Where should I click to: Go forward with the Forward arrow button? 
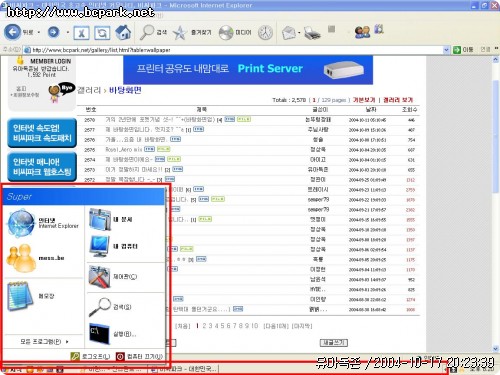[x=53, y=32]
